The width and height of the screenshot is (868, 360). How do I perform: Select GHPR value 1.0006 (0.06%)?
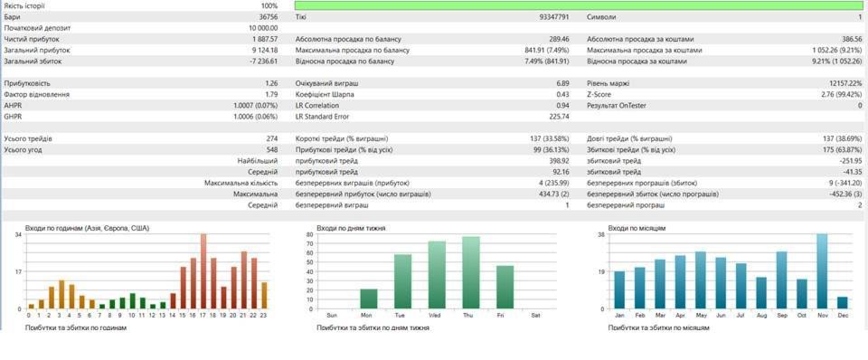256,117
